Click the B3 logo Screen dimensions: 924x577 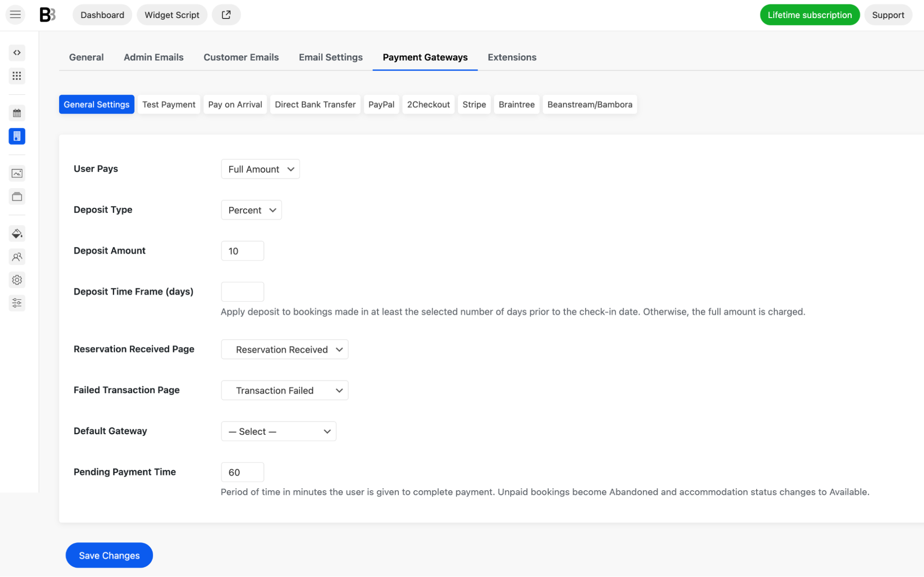tap(47, 15)
